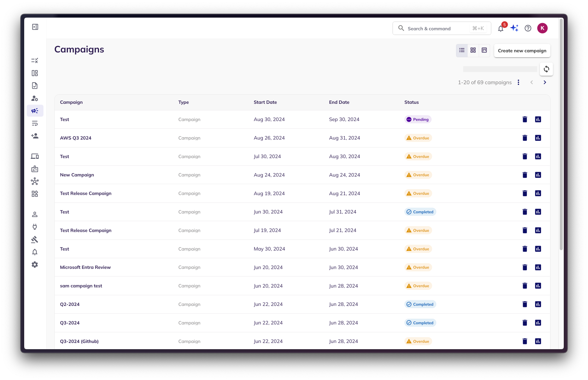Screen dimensions: 588x380
Task: Open the notifications bell
Action: [501, 29]
